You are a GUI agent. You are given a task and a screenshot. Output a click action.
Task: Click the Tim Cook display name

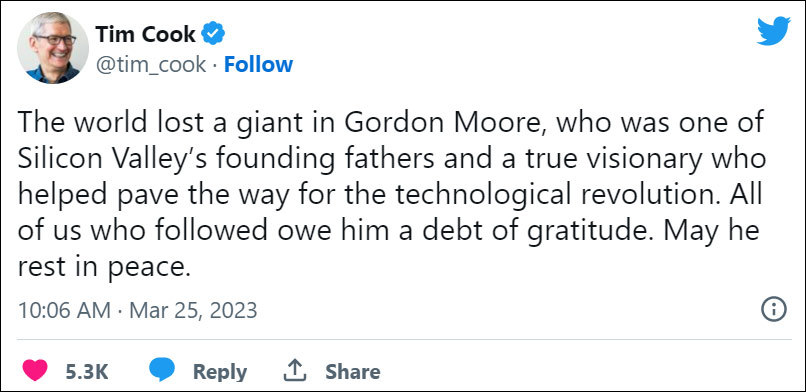145,34
